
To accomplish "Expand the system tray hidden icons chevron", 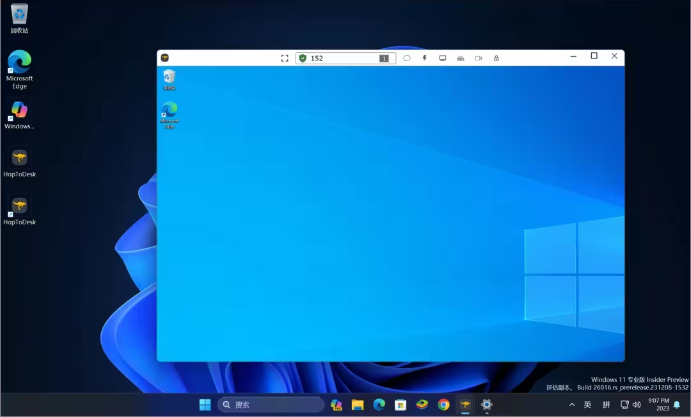I will click(572, 405).
